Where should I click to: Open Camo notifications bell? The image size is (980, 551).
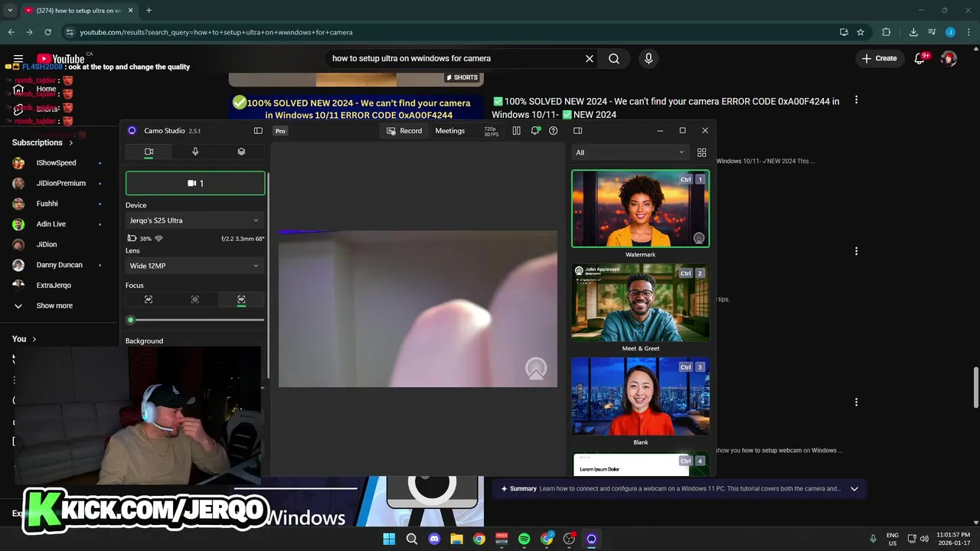click(x=535, y=131)
